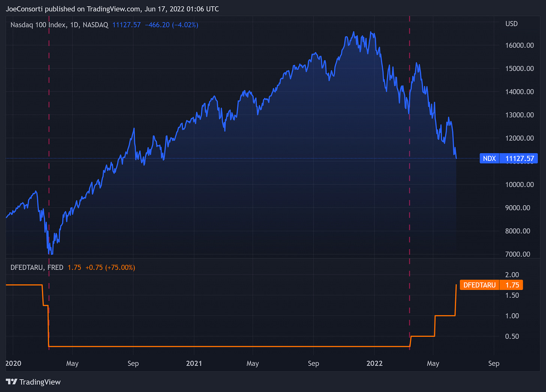Viewport: 546px width, 392px height.
Task: Click the Nasdaq 100 Index legend title
Action: 59,25
